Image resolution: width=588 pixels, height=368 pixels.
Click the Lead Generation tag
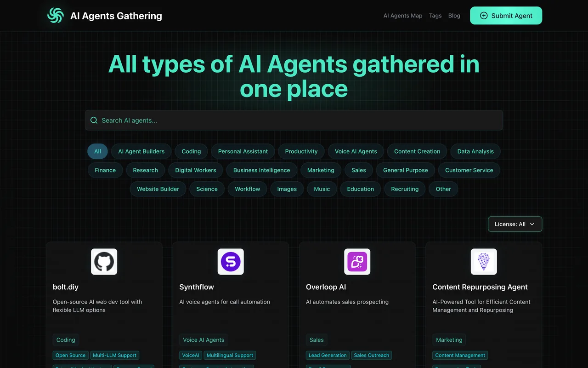(328, 355)
